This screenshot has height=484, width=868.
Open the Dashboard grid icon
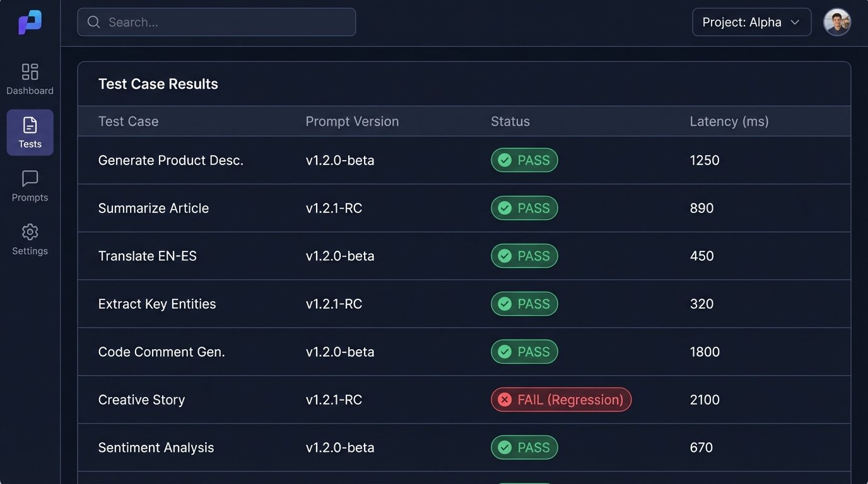click(30, 72)
